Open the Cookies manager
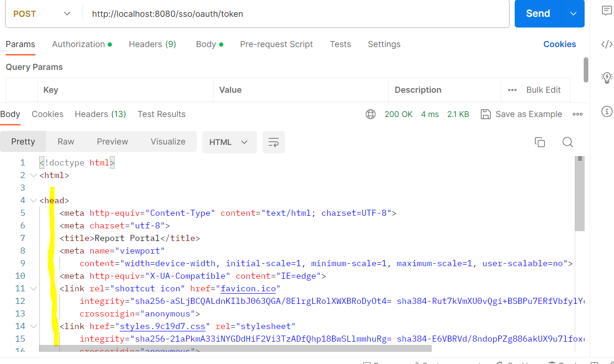614x364 pixels. (x=559, y=44)
